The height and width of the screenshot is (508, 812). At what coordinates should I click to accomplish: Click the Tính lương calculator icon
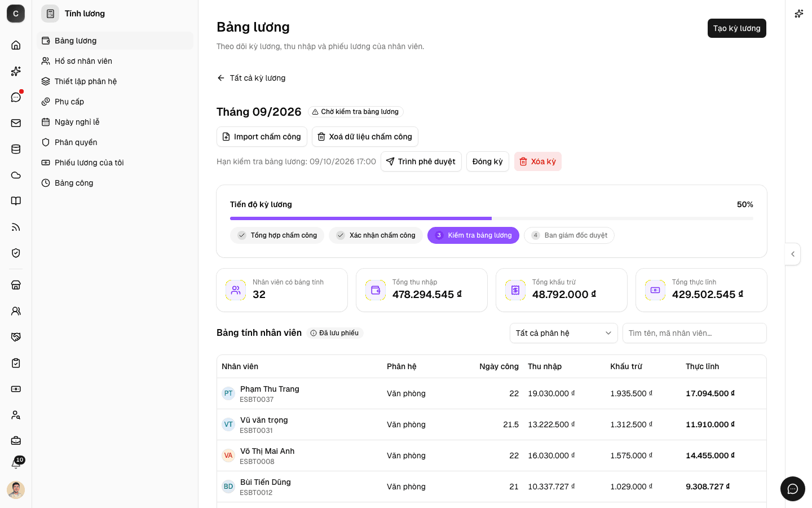point(50,14)
